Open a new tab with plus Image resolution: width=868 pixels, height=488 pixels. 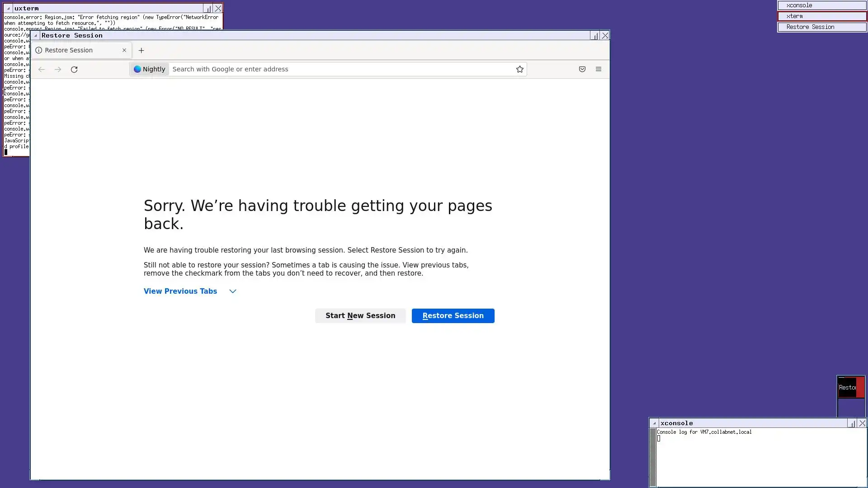click(141, 50)
